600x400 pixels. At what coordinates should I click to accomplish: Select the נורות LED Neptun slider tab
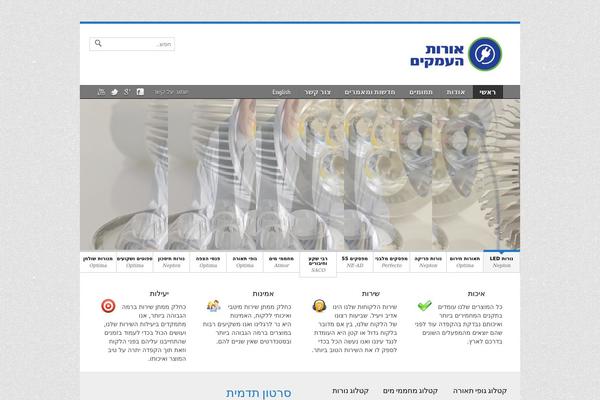click(x=501, y=262)
